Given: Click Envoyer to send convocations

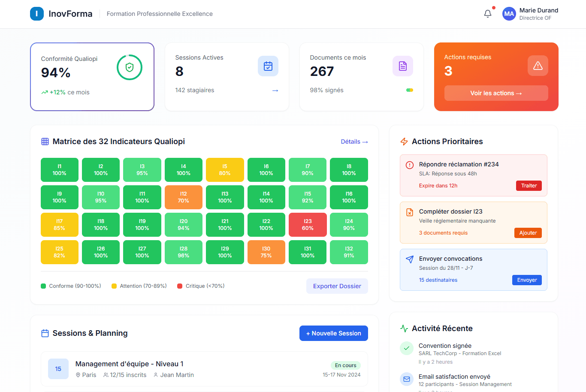Looking at the screenshot, I should point(527,280).
